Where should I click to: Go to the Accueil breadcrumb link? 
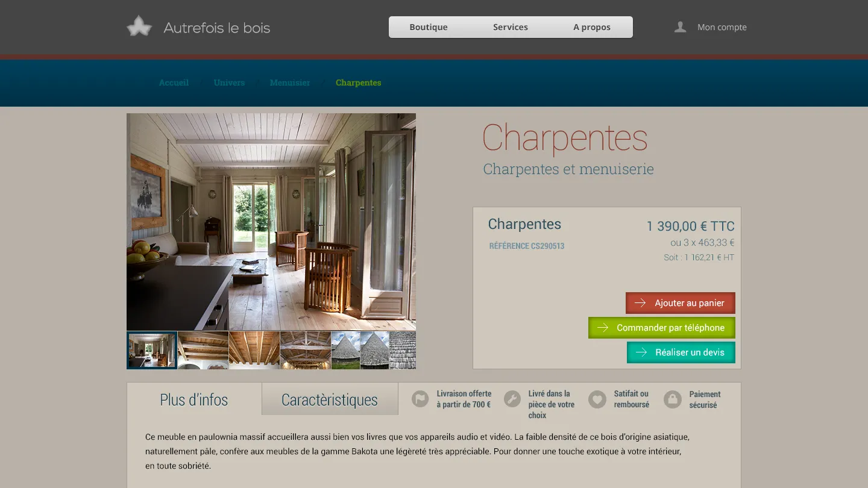[x=174, y=83]
